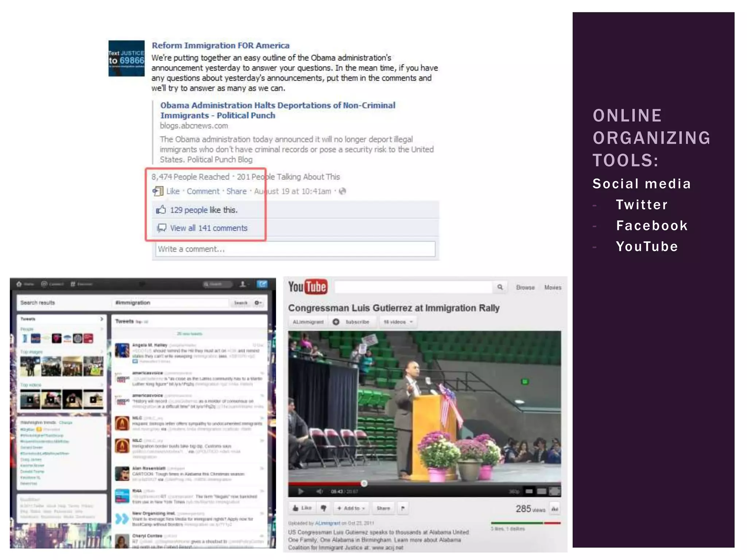Expand the channel videos dropdown
This screenshot has height=560, width=747.
click(398, 322)
